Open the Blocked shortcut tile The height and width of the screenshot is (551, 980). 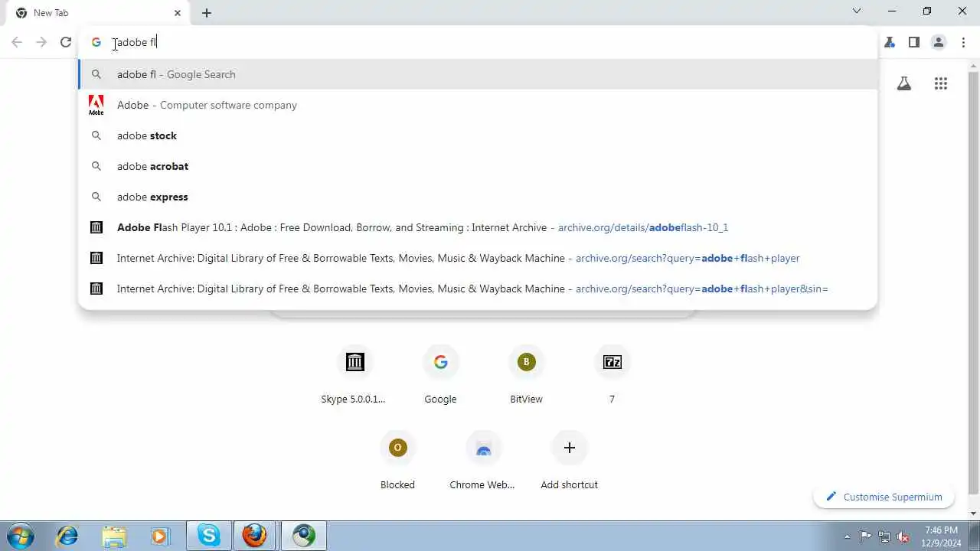(x=397, y=460)
